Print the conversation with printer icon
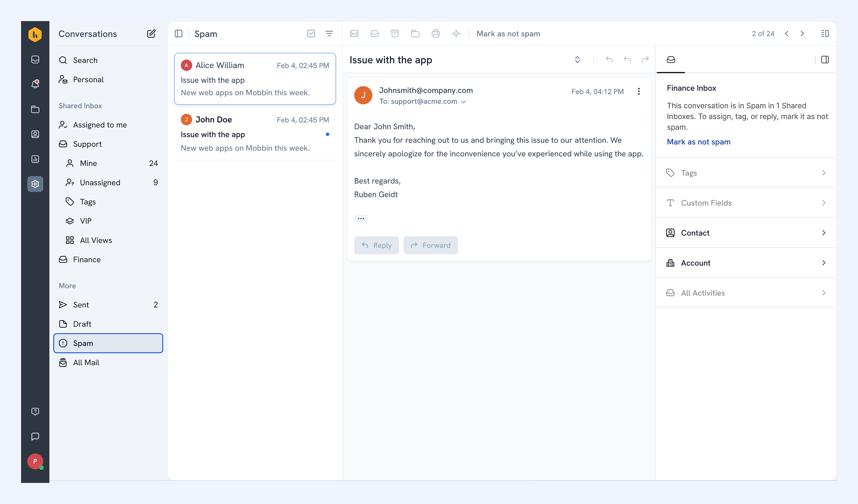The image size is (858, 504). 436,34
